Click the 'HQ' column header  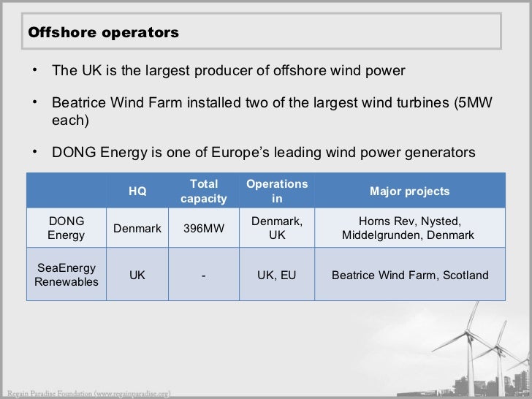click(x=137, y=191)
